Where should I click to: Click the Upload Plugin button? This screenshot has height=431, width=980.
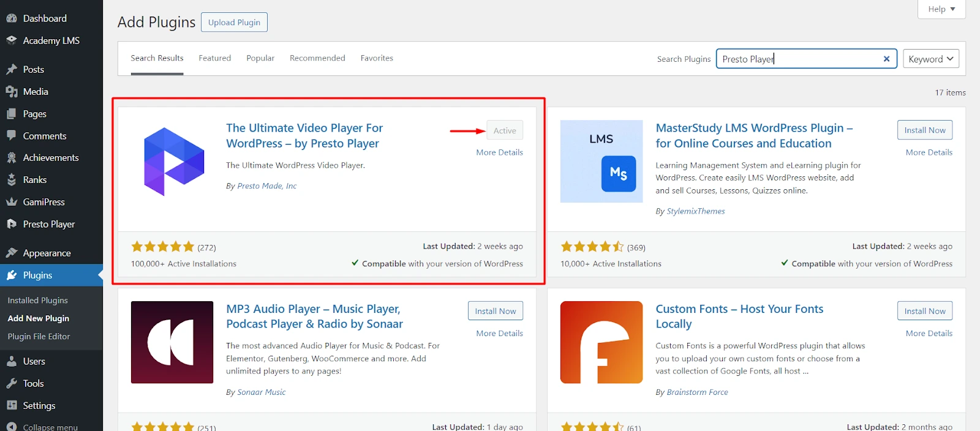click(234, 22)
